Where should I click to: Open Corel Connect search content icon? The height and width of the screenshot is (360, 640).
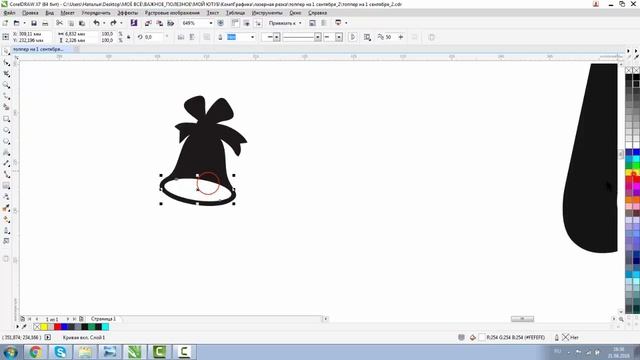[134, 23]
